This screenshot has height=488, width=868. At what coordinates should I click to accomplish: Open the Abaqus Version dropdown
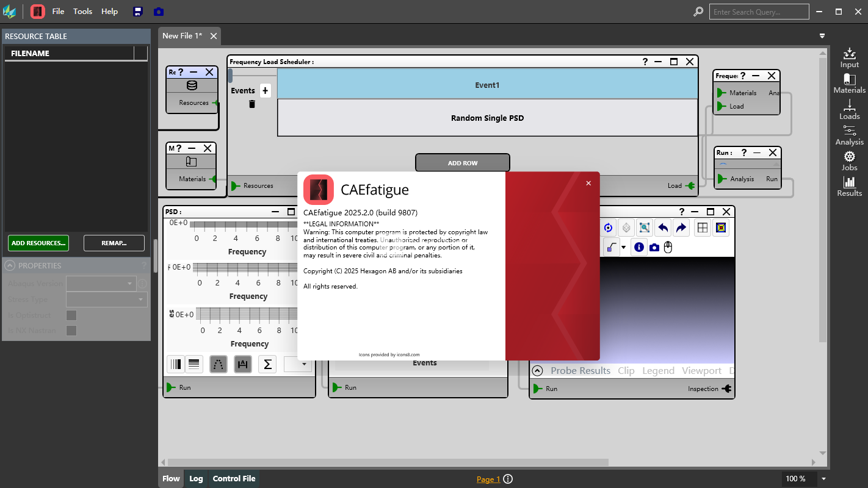click(x=101, y=284)
